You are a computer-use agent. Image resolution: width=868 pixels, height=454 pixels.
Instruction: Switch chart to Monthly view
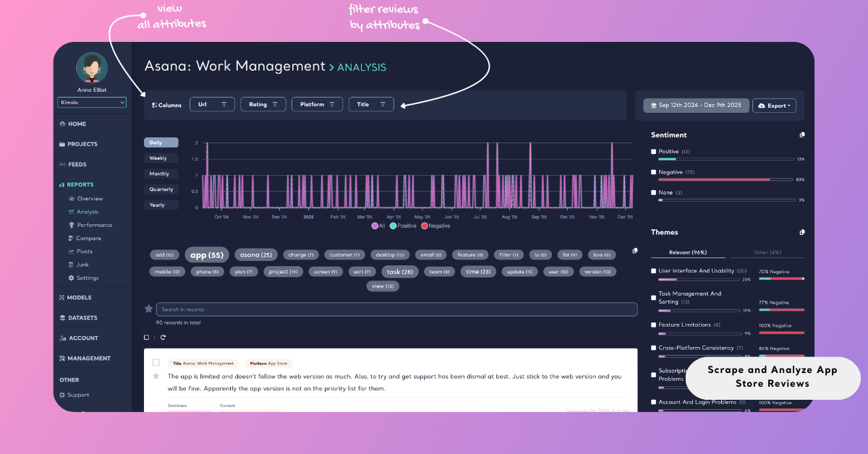(161, 174)
